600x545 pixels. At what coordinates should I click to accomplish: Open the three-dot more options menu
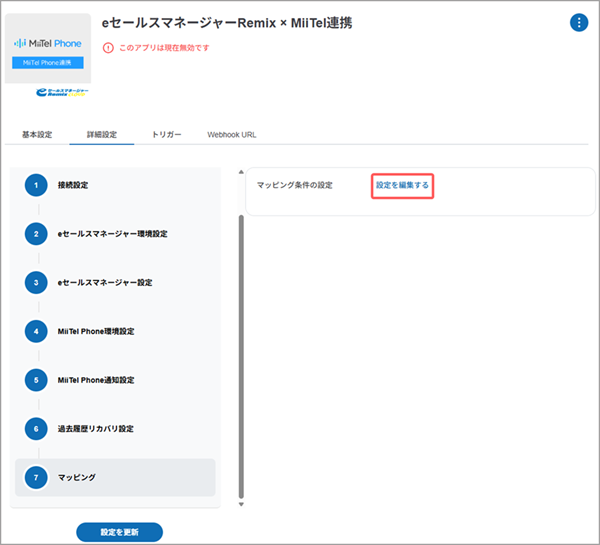click(x=578, y=23)
